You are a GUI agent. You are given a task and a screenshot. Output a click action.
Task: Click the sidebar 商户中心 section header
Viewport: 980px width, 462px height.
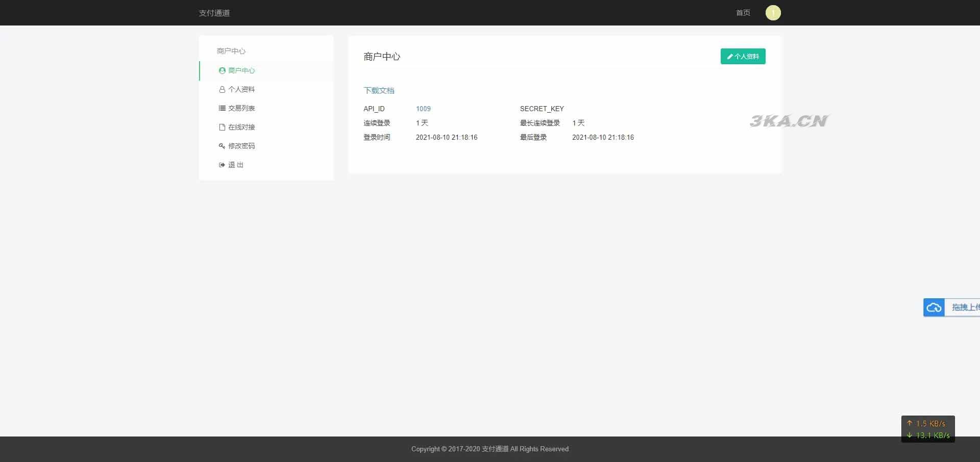click(231, 51)
